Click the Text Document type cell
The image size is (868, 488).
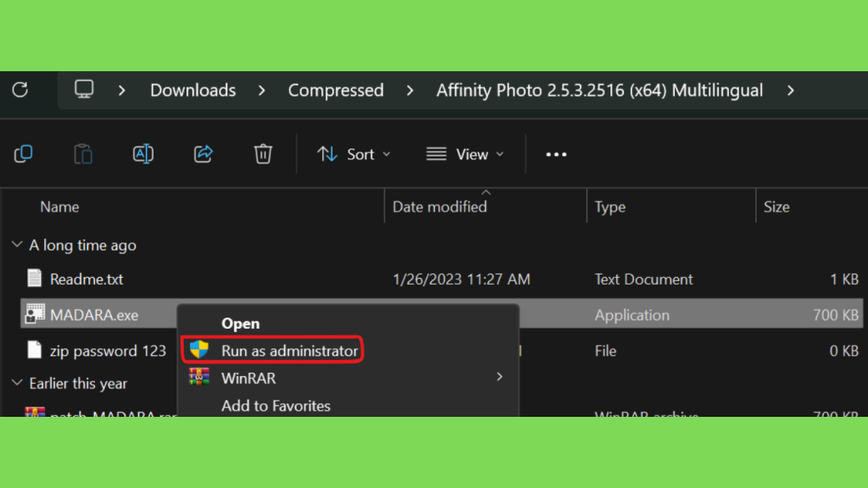click(x=643, y=279)
